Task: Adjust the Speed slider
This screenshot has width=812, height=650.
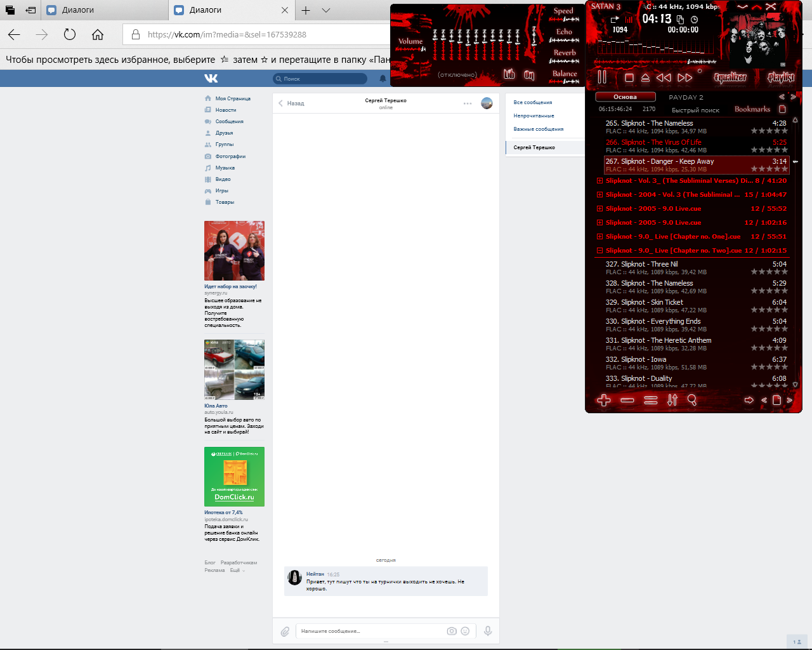Action: (x=564, y=20)
